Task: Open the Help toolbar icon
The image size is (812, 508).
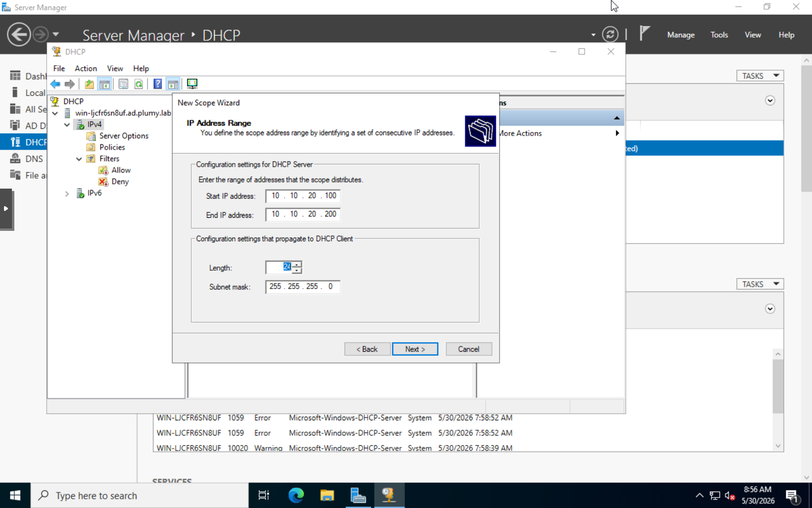Action: click(x=158, y=84)
